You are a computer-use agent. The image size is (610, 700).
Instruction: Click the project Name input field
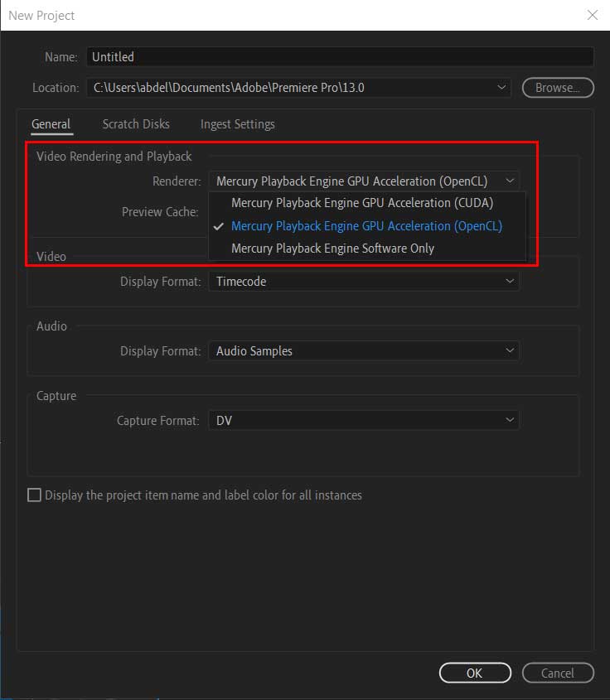click(340, 57)
